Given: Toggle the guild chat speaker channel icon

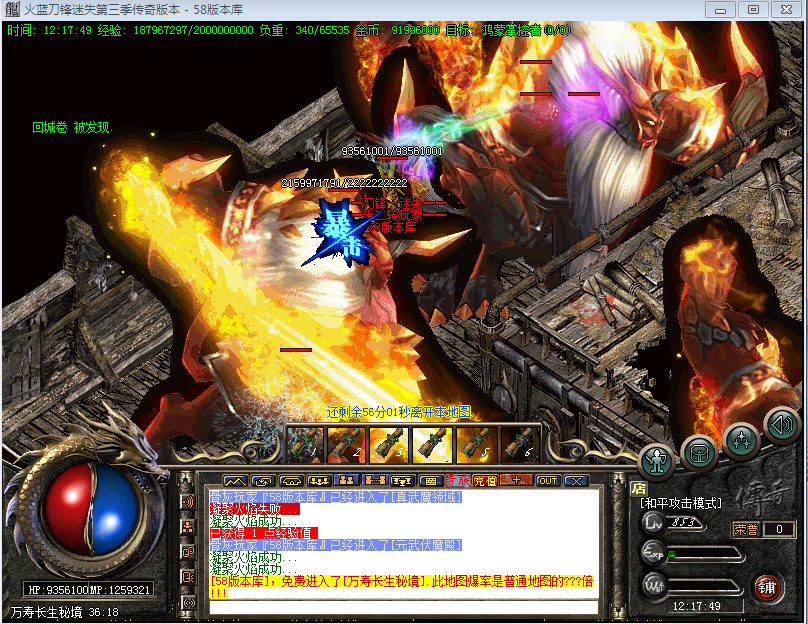Looking at the screenshot, I should (x=188, y=577).
